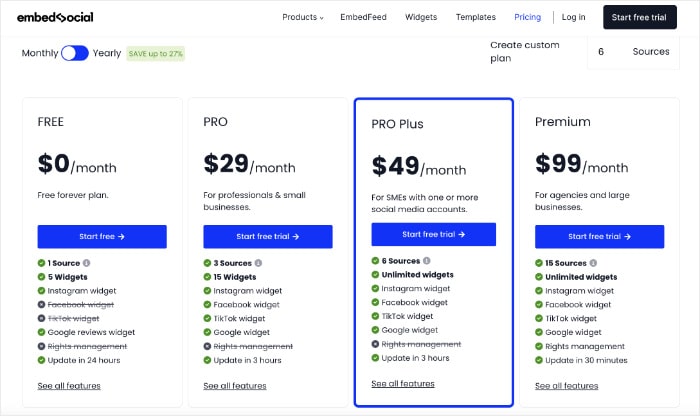Click the $99/month price
700x416 pixels.
[581, 164]
